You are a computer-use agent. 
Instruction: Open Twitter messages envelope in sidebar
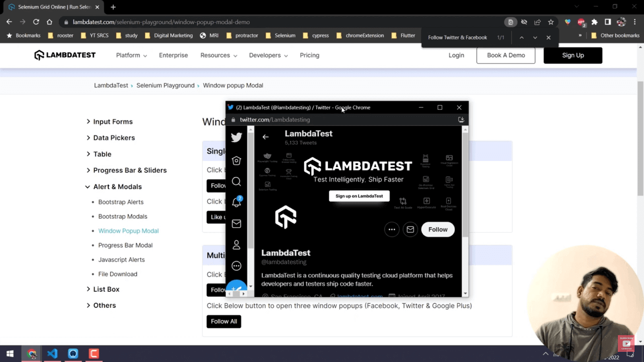coord(237,224)
